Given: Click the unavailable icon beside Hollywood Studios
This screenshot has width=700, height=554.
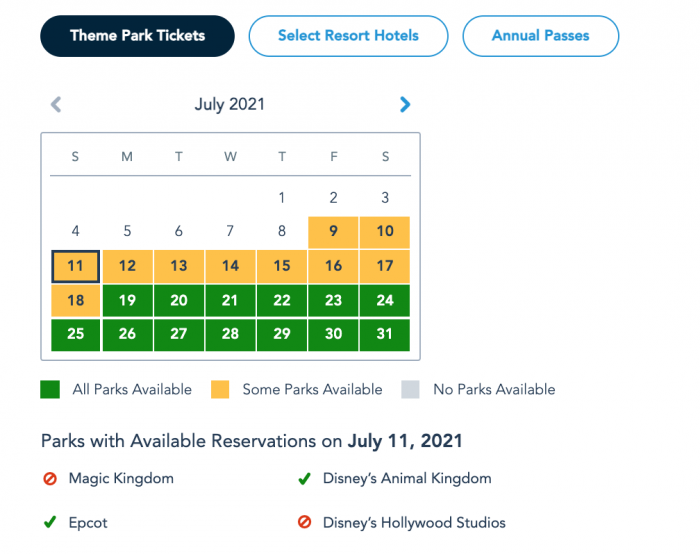Looking at the screenshot, I should point(304,522).
